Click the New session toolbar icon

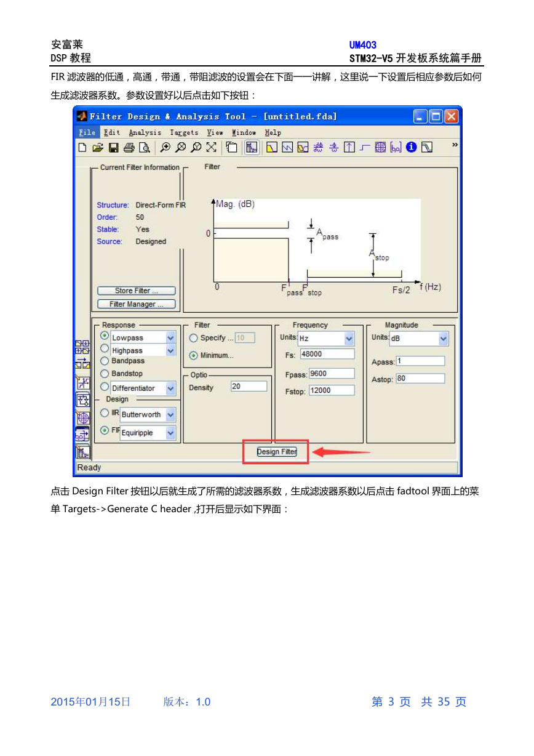[82, 147]
